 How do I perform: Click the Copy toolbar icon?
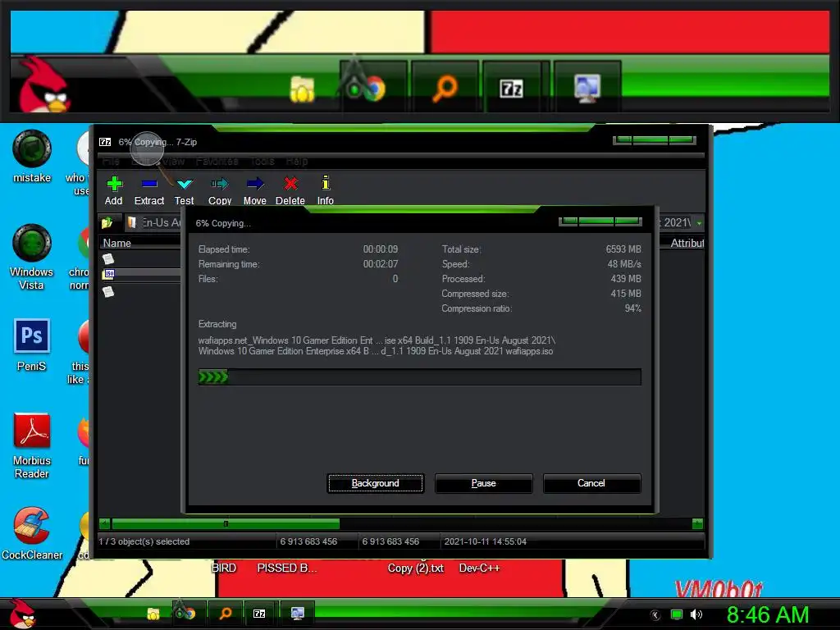click(x=220, y=190)
